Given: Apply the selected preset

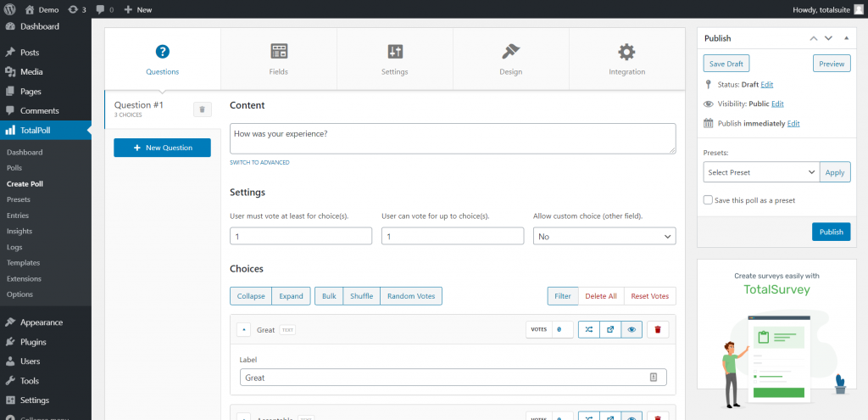Looking at the screenshot, I should [x=835, y=172].
